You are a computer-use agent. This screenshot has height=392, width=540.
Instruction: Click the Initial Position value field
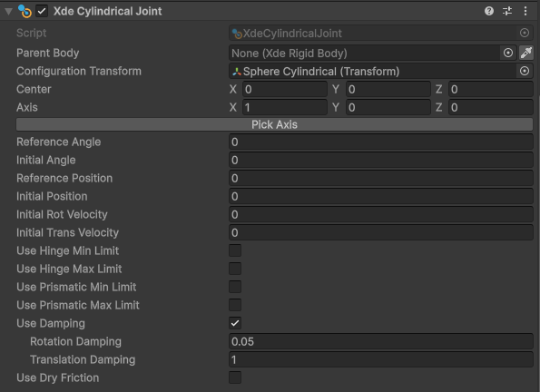(381, 196)
